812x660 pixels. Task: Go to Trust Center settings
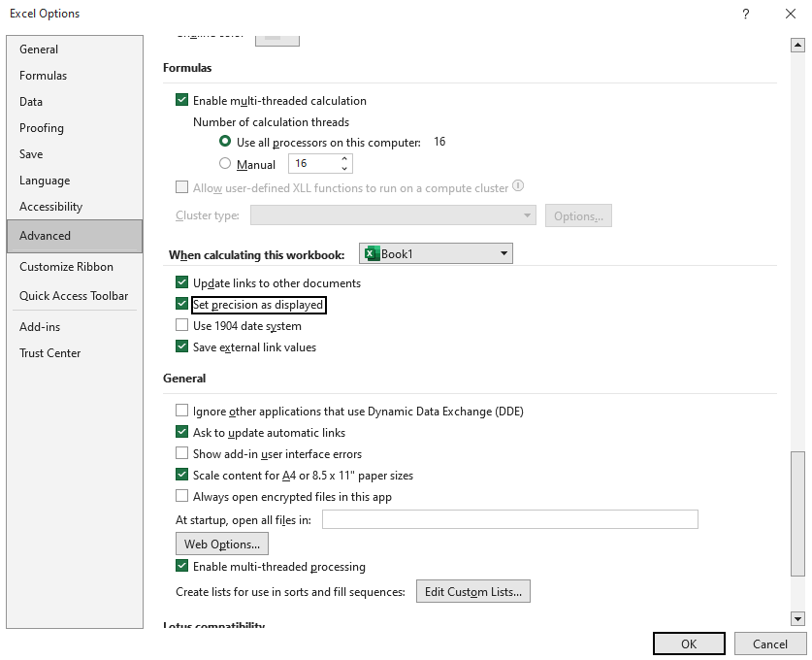[50, 353]
